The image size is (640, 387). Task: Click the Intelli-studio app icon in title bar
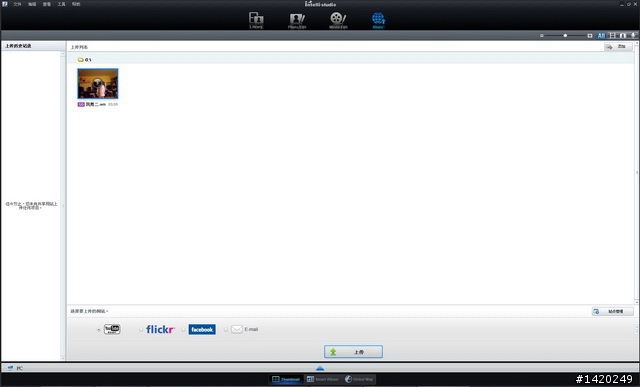[4, 4]
